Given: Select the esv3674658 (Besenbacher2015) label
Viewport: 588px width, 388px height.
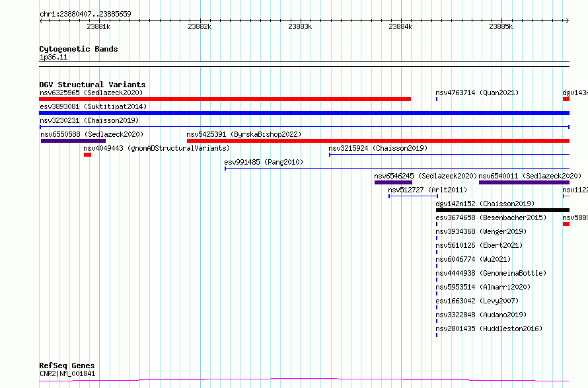Looking at the screenshot, I should pos(491,217).
